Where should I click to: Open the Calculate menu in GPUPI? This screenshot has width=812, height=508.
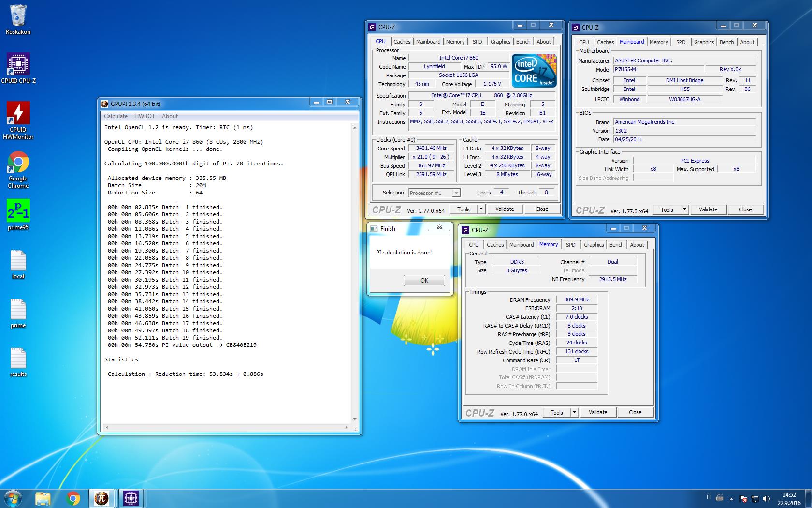click(116, 116)
